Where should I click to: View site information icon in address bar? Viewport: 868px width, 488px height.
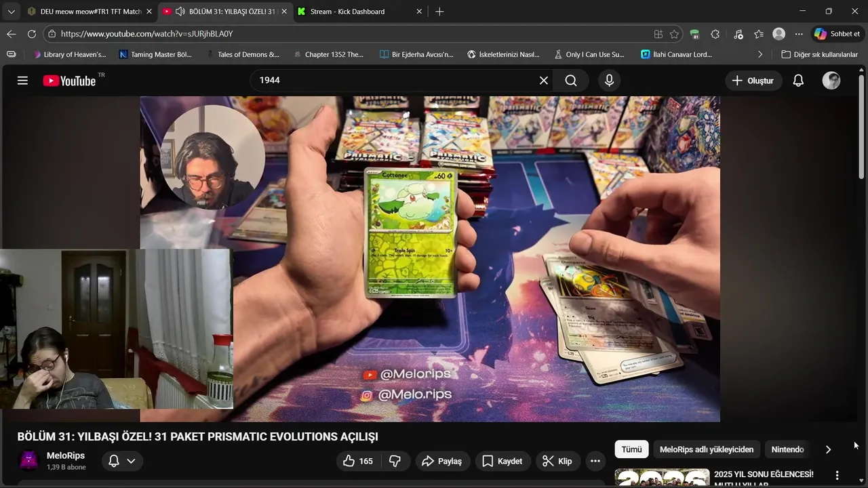coord(52,34)
